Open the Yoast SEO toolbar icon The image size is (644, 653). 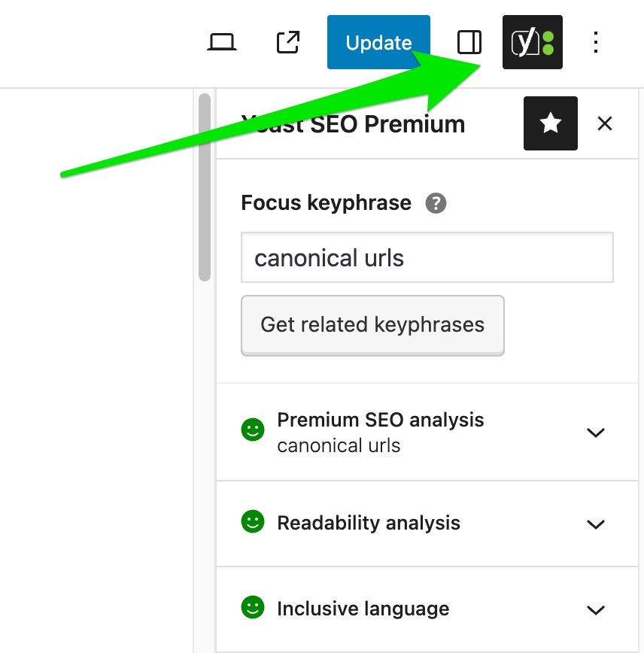[532, 42]
